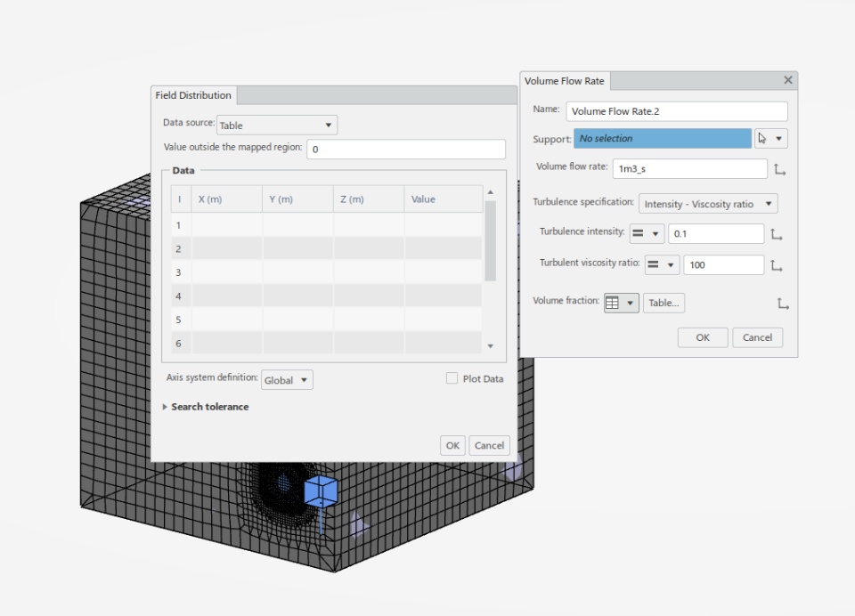Click the Volume flow rate input field
Image resolution: width=855 pixels, height=616 pixels.
[689, 169]
